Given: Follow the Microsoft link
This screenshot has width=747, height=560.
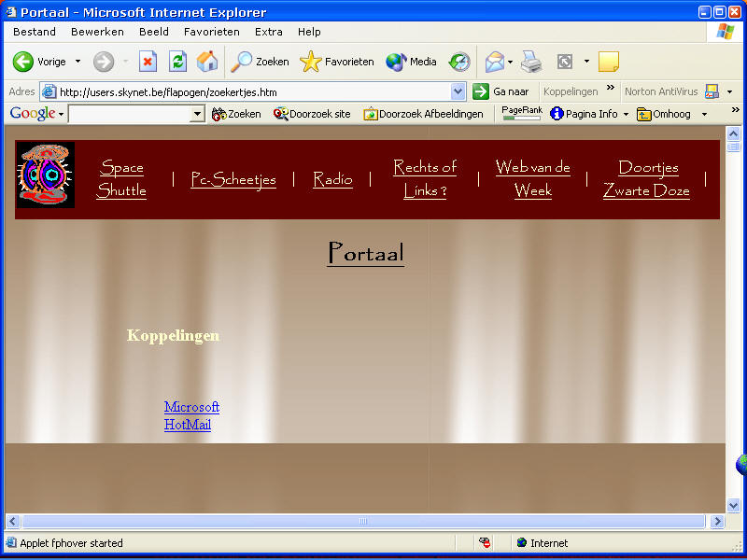Looking at the screenshot, I should [x=191, y=407].
